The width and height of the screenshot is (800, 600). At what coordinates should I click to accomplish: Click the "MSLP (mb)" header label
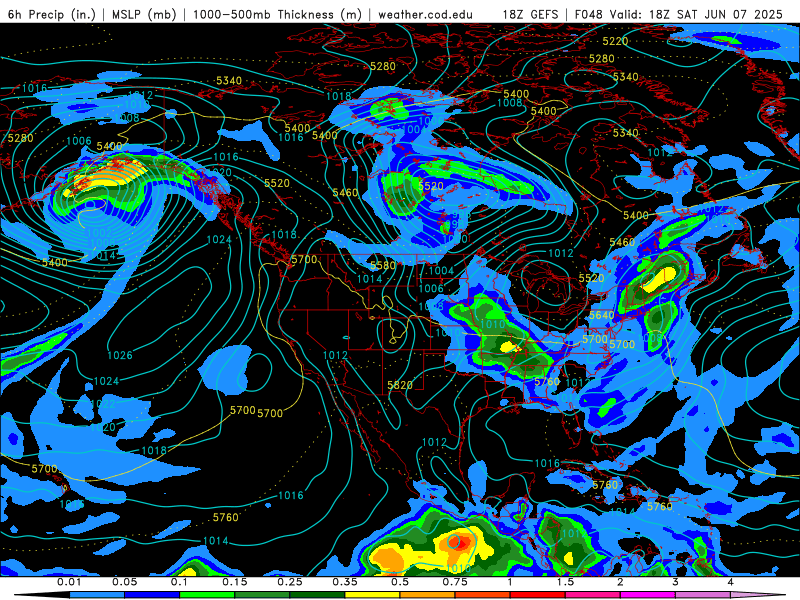(144, 14)
